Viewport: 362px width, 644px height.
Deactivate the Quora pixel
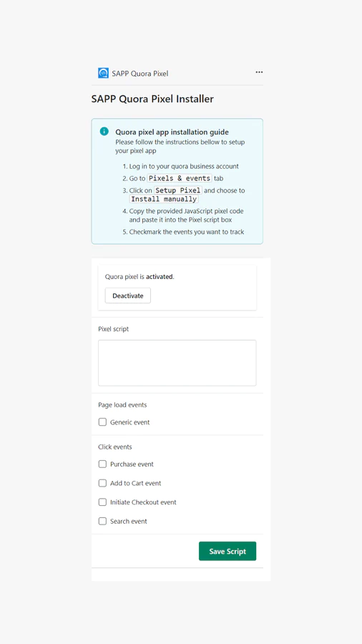click(x=127, y=296)
